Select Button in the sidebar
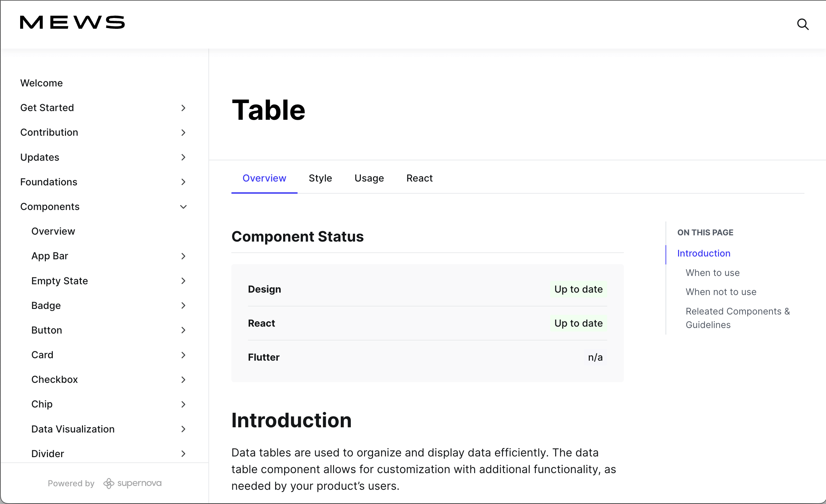 tap(47, 330)
